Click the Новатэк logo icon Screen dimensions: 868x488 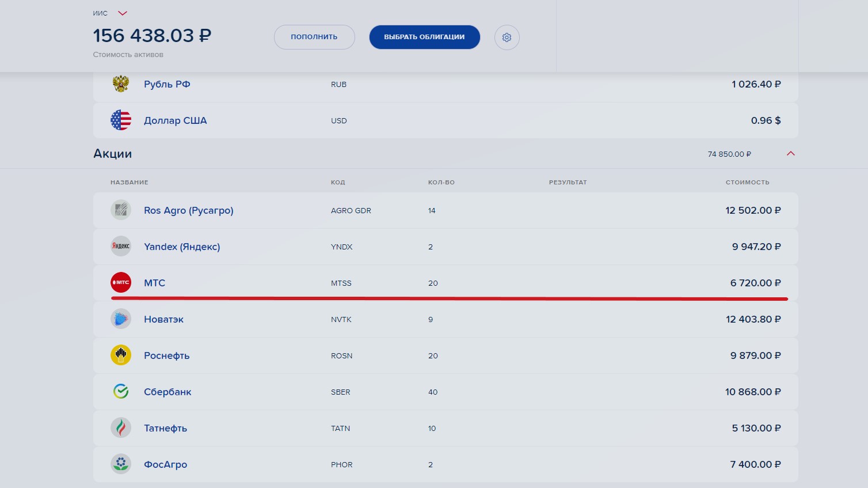[121, 319]
